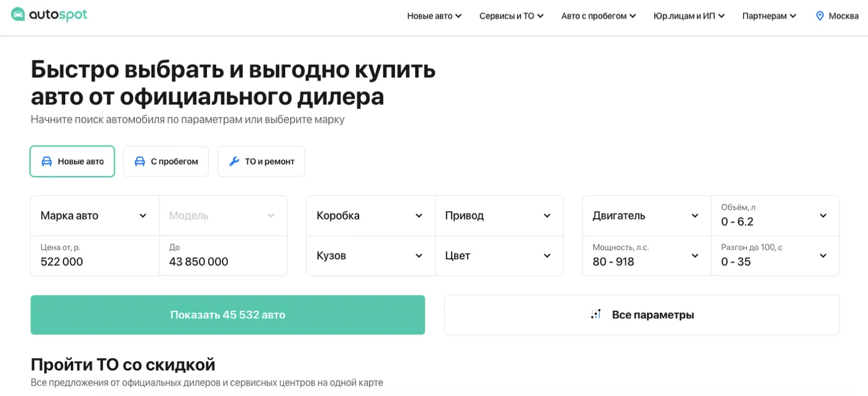The width and height of the screenshot is (868, 396).
Task: Click the Цена от price field
Action: [x=94, y=256]
